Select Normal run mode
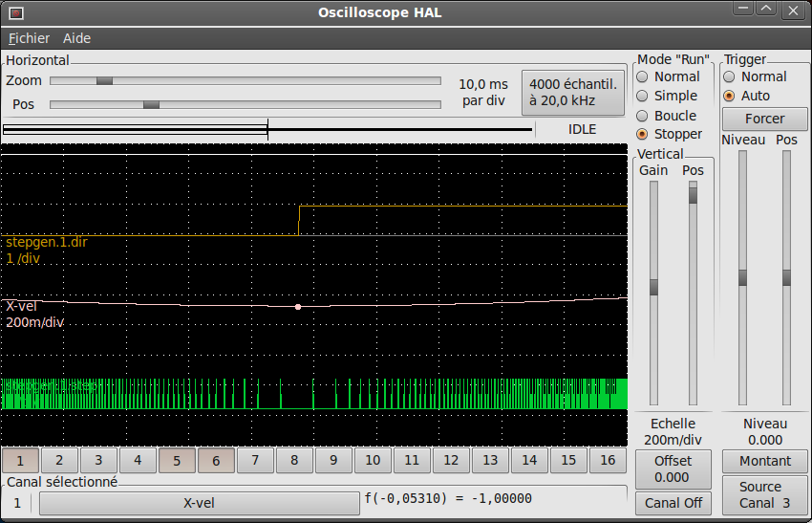The image size is (812, 523). point(669,76)
